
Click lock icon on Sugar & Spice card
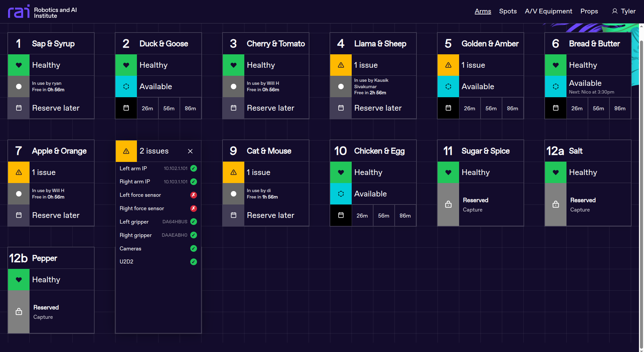tap(448, 204)
